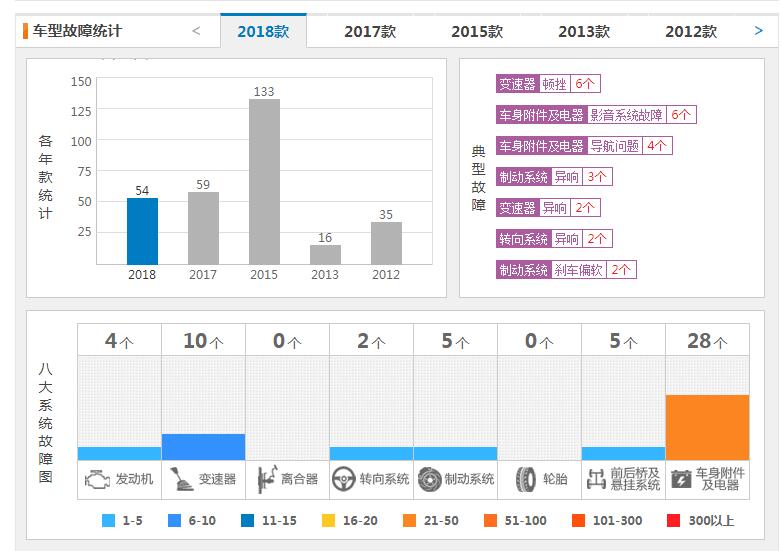Viewport: 782px width, 551px height.
Task: Click the battery 车身附件及电器 icon
Action: pyautogui.click(x=681, y=479)
